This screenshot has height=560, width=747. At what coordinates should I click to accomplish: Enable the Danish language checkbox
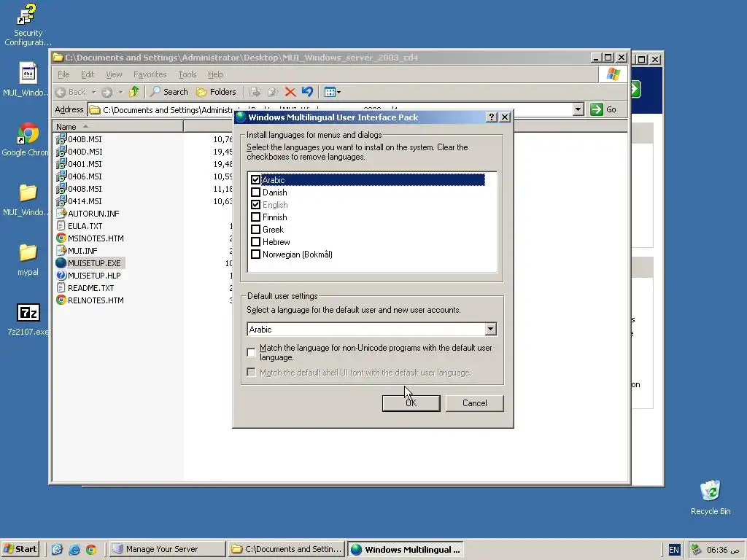[255, 192]
